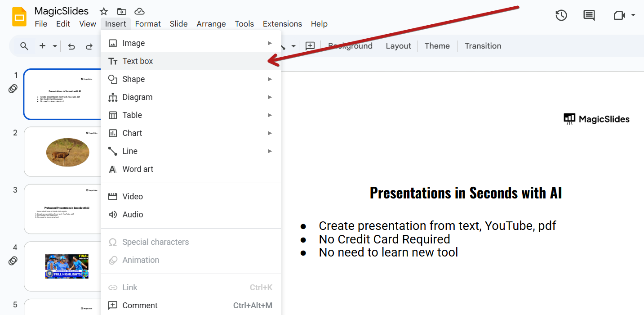Choose Image from the Insert menu
The image size is (644, 315).
(x=191, y=43)
